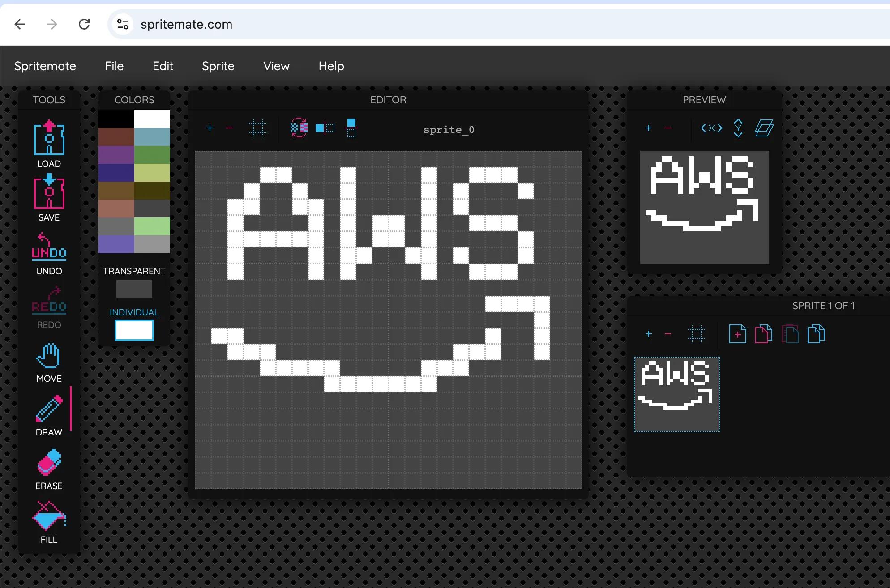Zoom out the sprite list panel

[x=668, y=334]
